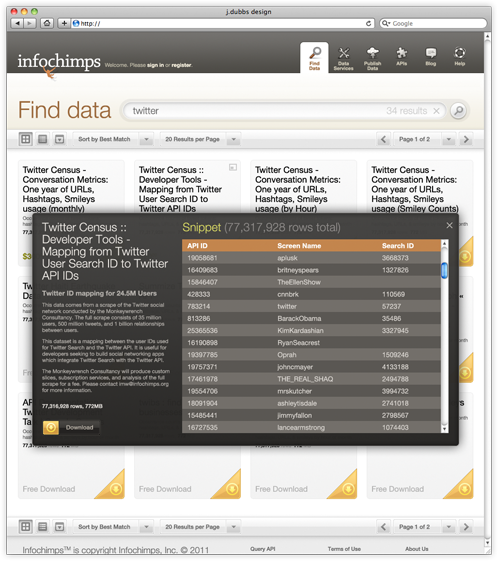The width and height of the screenshot is (498, 561).
Task: Select the aplusk row in snippet
Action: 311,258
